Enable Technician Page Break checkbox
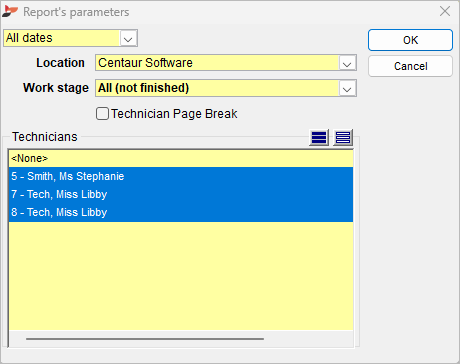460x364 pixels. 102,114
